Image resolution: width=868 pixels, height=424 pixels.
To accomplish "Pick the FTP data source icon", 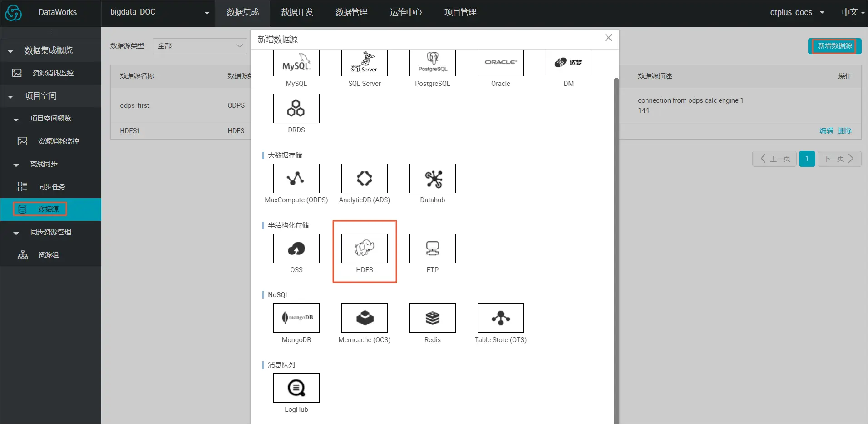I will 433,248.
